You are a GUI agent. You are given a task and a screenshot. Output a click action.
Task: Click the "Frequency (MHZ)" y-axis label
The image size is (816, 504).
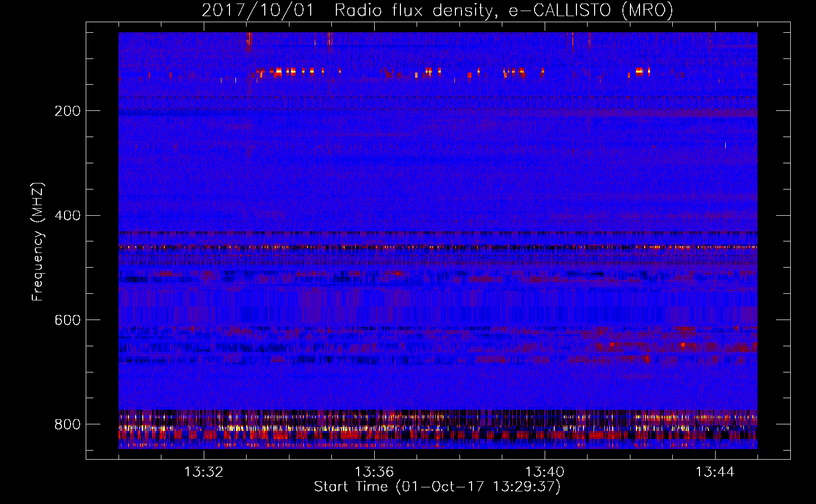[x=38, y=242]
